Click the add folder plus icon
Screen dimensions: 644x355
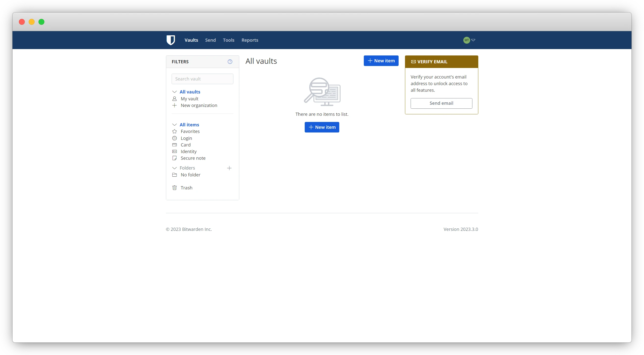coord(229,168)
